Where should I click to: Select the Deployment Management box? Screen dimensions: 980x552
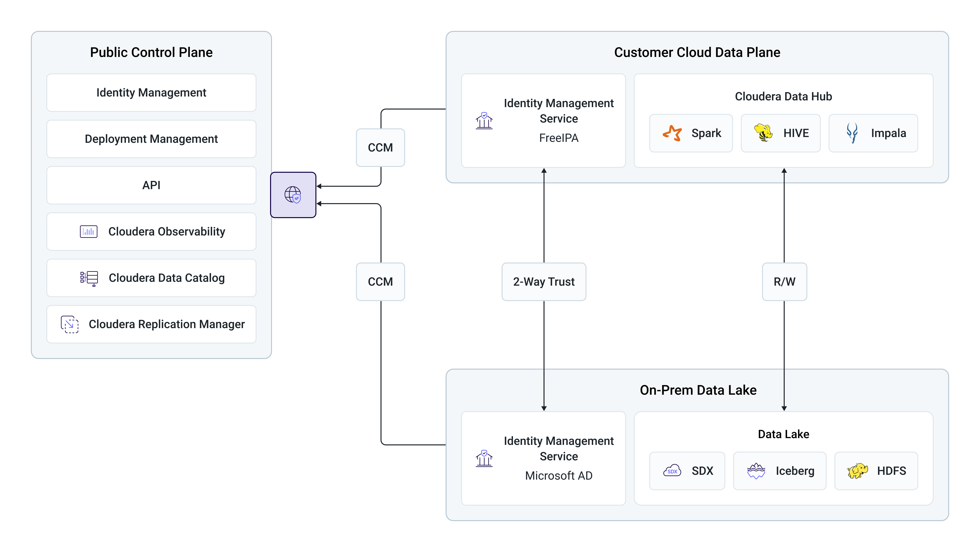click(x=151, y=139)
